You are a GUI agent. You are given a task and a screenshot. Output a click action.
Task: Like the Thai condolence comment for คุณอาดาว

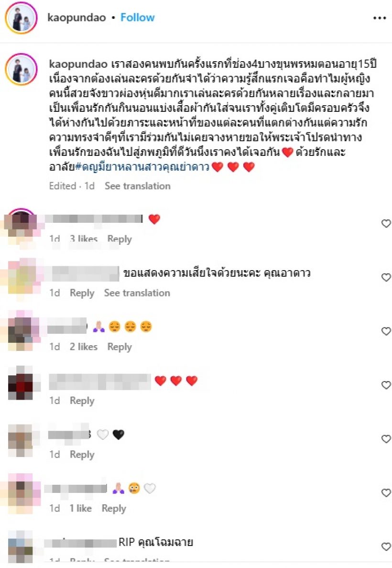tap(386, 277)
